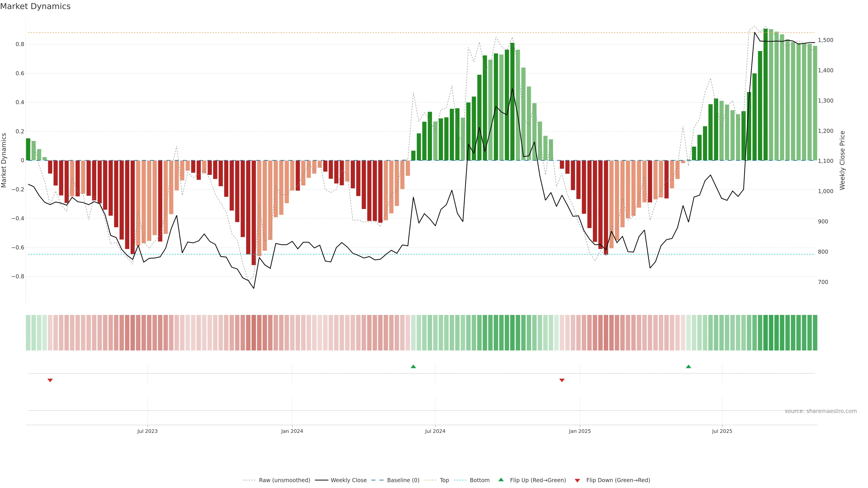Click the Weekly Close Price axis title
Screen dimensions: 868x488
click(x=842, y=160)
